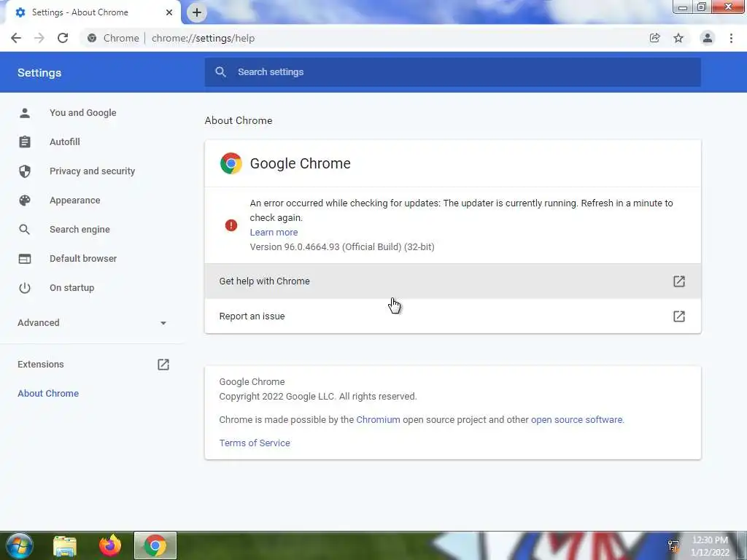Open File Explorer from the taskbar
Screen dimensions: 747x560
(65, 546)
